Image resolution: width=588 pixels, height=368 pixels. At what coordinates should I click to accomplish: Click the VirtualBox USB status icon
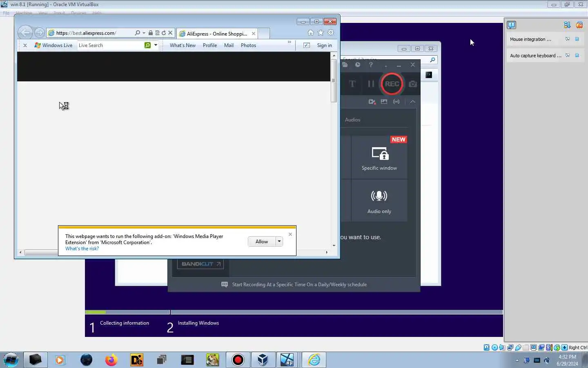pyautogui.click(x=518, y=348)
